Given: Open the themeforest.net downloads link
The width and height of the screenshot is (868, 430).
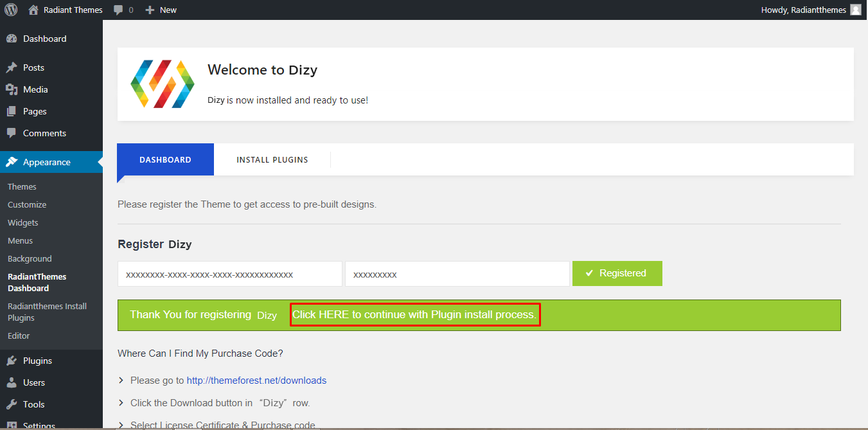Looking at the screenshot, I should pos(256,381).
